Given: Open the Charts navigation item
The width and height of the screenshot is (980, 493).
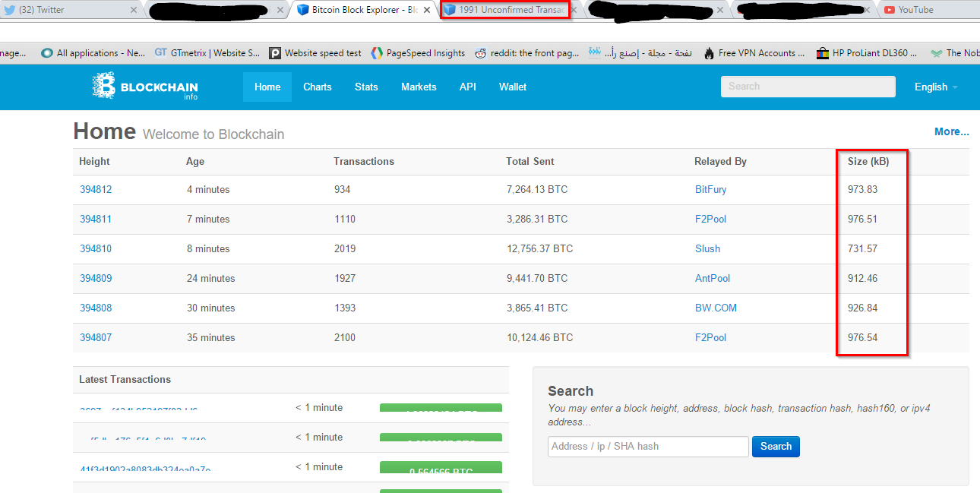Looking at the screenshot, I should tap(318, 87).
